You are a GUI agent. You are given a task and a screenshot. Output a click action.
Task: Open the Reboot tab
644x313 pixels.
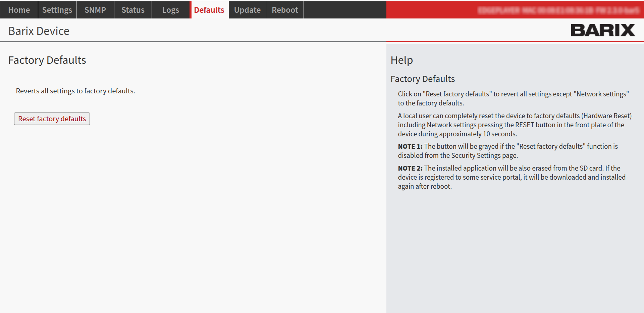click(285, 10)
